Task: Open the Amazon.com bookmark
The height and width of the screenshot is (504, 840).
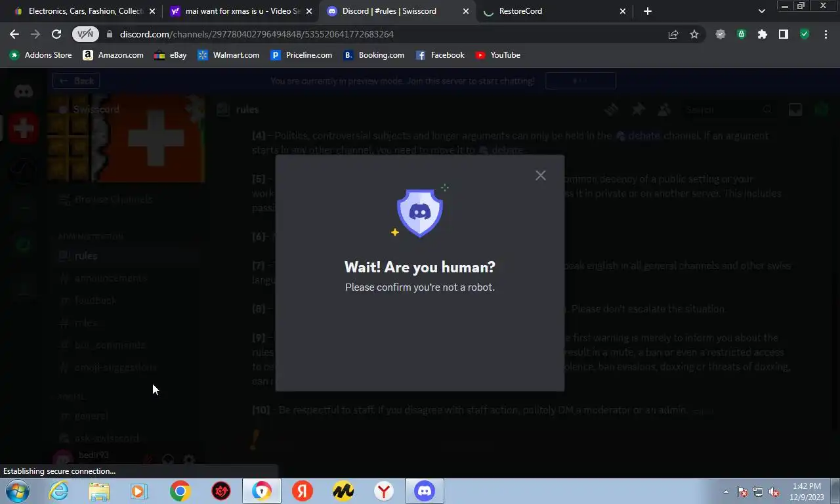Action: coord(113,55)
